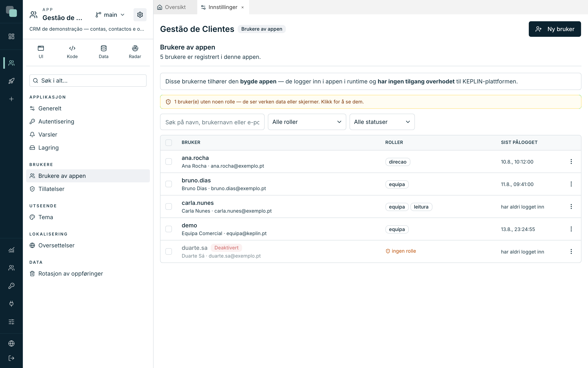Open app settings gear icon

point(140,15)
